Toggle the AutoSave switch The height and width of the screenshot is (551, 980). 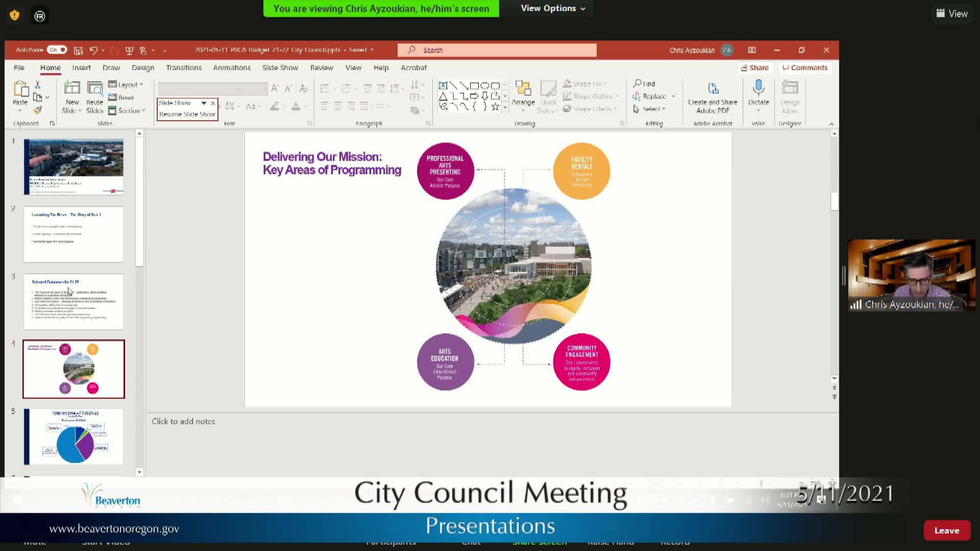click(57, 50)
